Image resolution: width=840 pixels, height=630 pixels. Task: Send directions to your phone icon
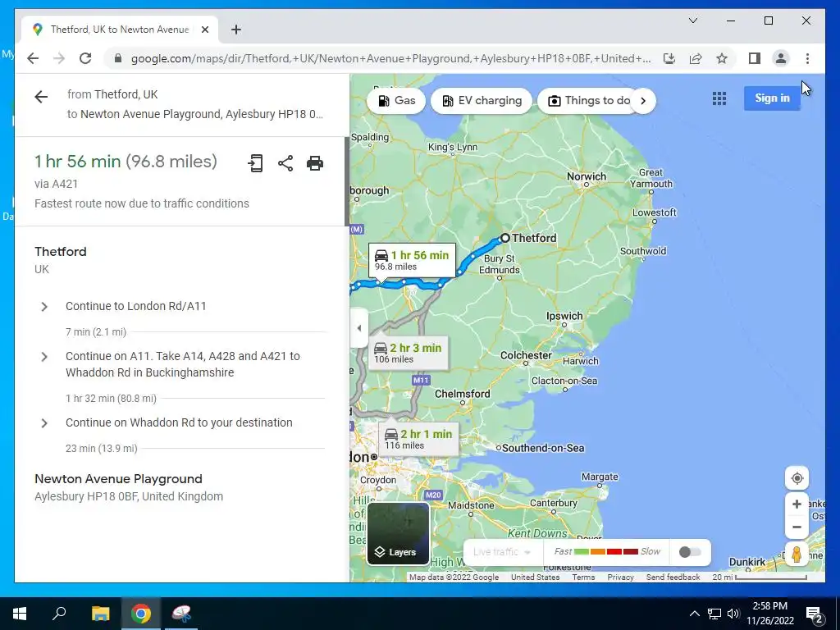click(256, 163)
